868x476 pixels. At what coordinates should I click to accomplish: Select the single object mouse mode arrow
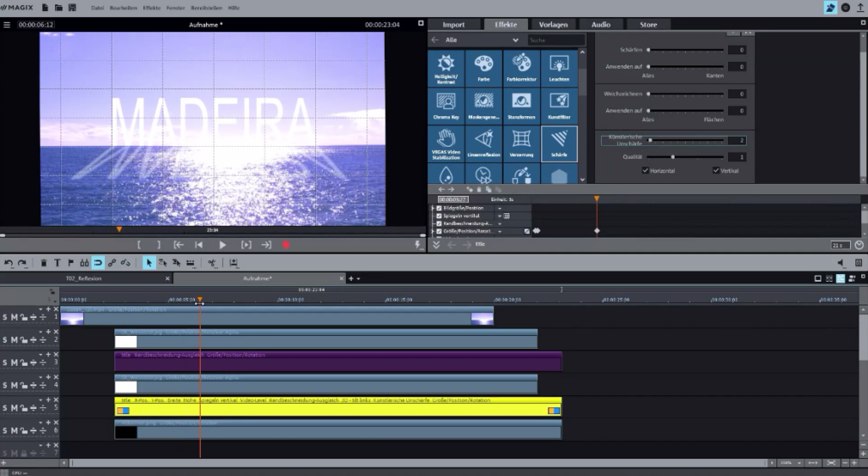[148, 263]
